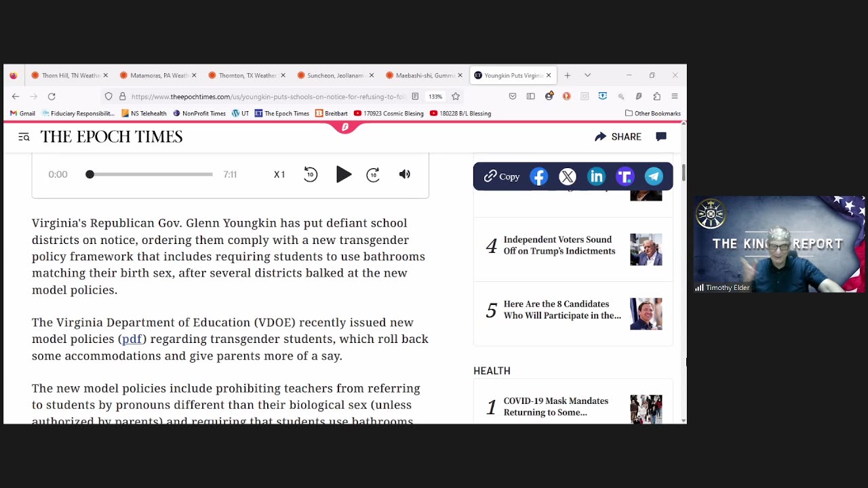The width and height of the screenshot is (868, 488).
Task: Close the Youngkin Puts Virginia tab
Action: pyautogui.click(x=549, y=75)
